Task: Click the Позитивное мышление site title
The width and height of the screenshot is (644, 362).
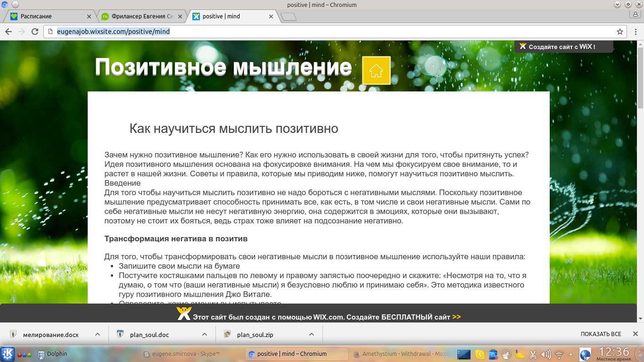Action: coord(223,67)
